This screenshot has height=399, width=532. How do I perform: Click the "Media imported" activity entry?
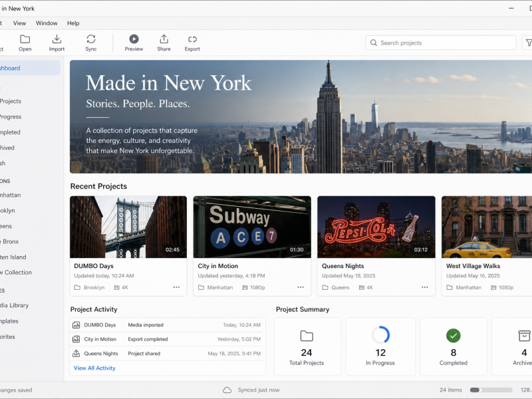coord(146,325)
